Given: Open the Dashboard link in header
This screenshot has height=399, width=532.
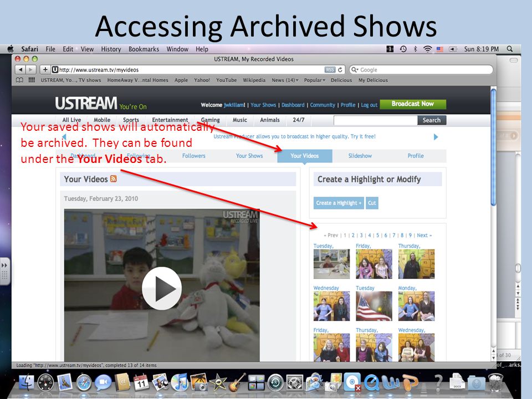Looking at the screenshot, I should [293, 105].
